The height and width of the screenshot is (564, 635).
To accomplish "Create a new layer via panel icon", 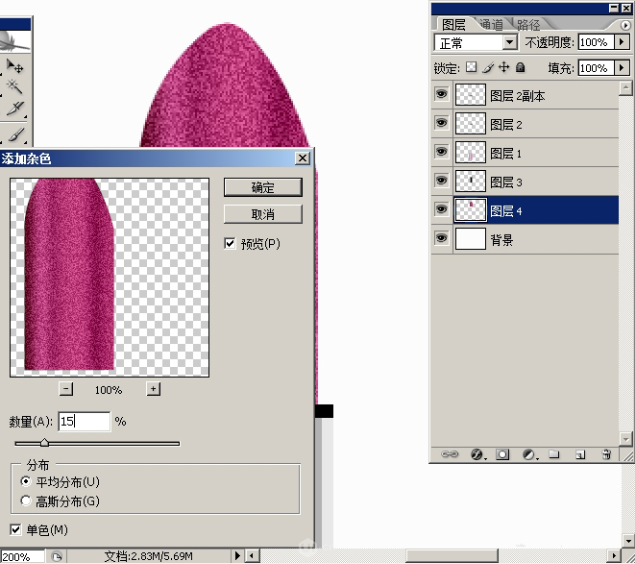I will [580, 454].
